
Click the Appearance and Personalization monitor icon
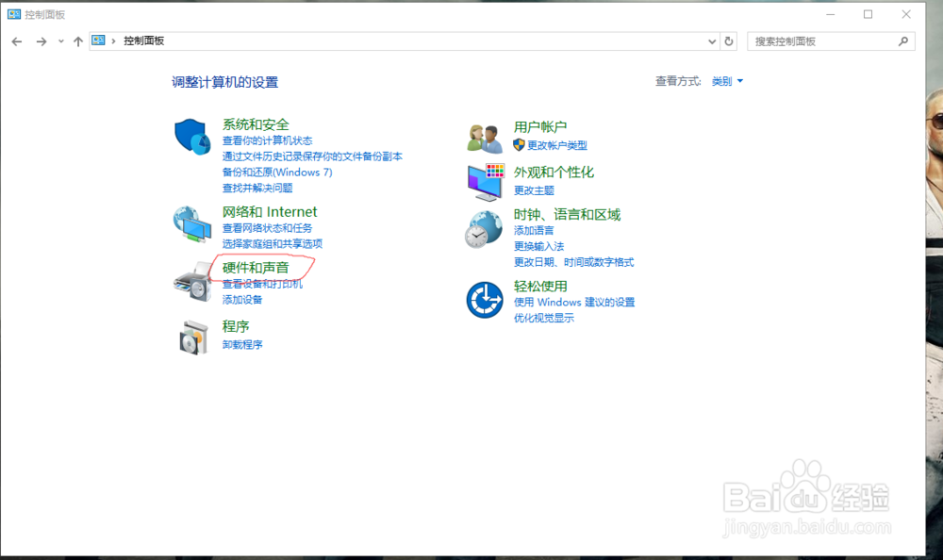click(x=484, y=180)
